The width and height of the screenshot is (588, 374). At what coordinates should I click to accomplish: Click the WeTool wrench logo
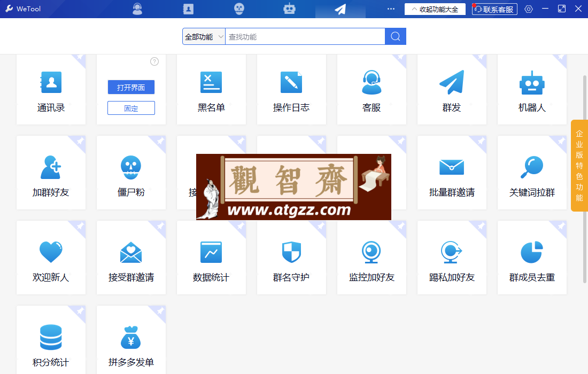[x=10, y=9]
